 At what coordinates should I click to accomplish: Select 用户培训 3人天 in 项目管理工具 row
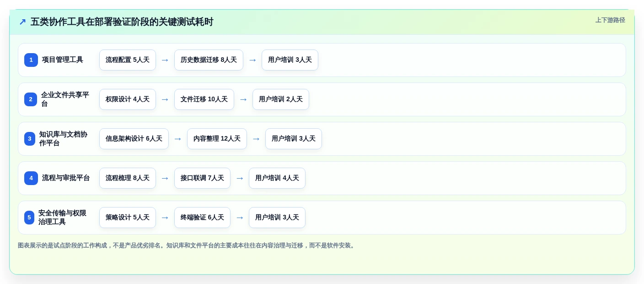[290, 60]
